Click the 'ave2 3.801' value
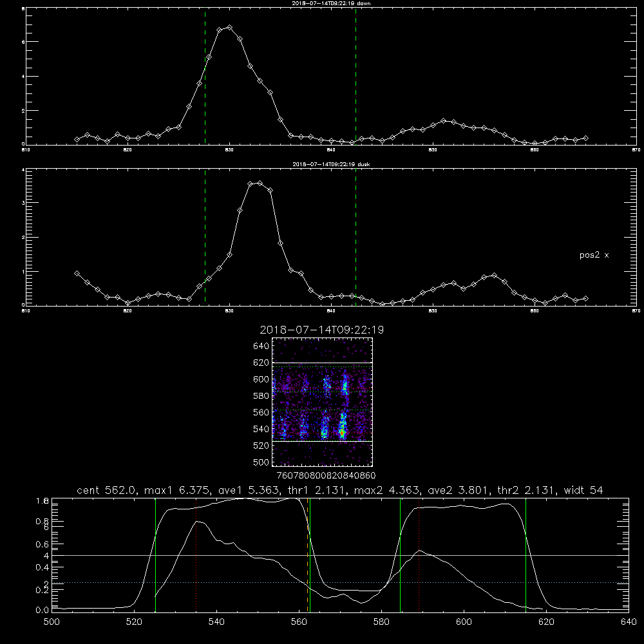The image size is (644, 644). coord(459,490)
